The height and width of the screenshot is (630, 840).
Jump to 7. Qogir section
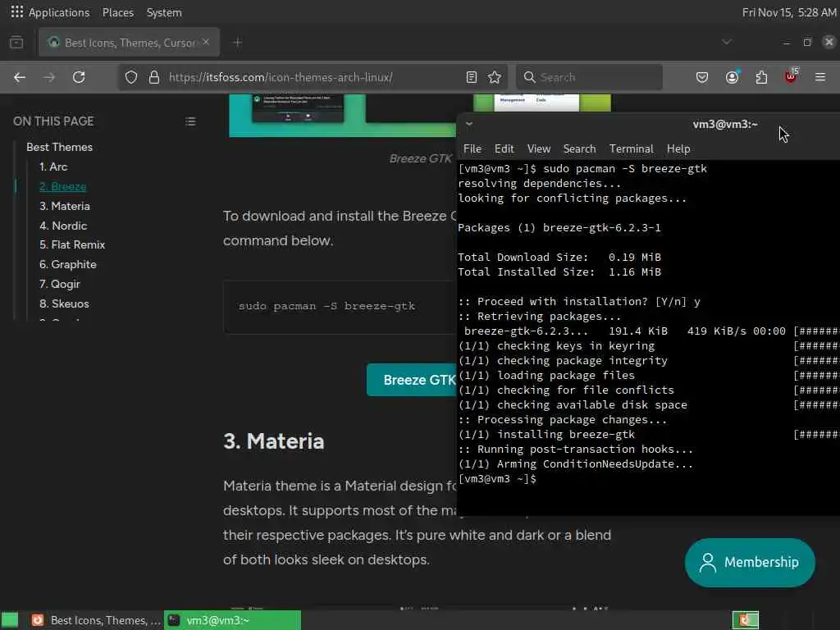click(x=59, y=284)
